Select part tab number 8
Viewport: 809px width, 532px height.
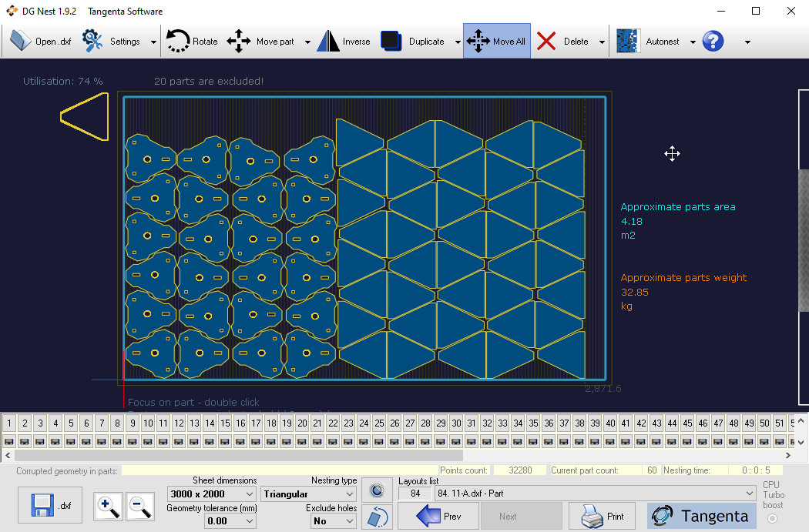(117, 423)
